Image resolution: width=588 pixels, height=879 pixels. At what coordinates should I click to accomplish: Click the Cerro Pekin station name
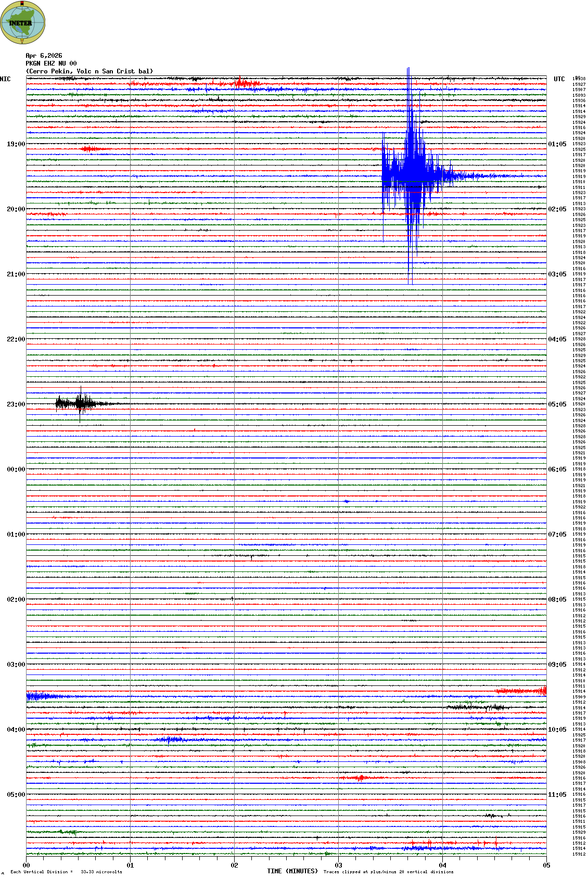90,71
